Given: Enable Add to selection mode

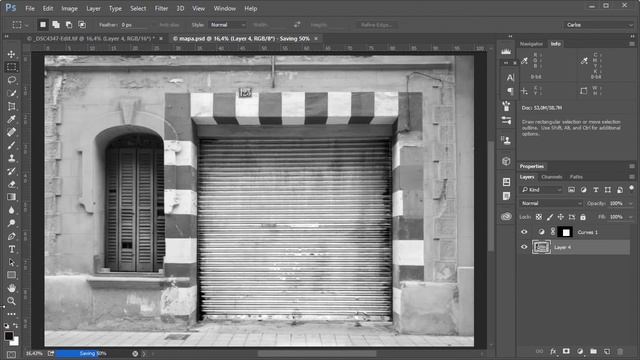Looking at the screenshot, I should [56, 25].
